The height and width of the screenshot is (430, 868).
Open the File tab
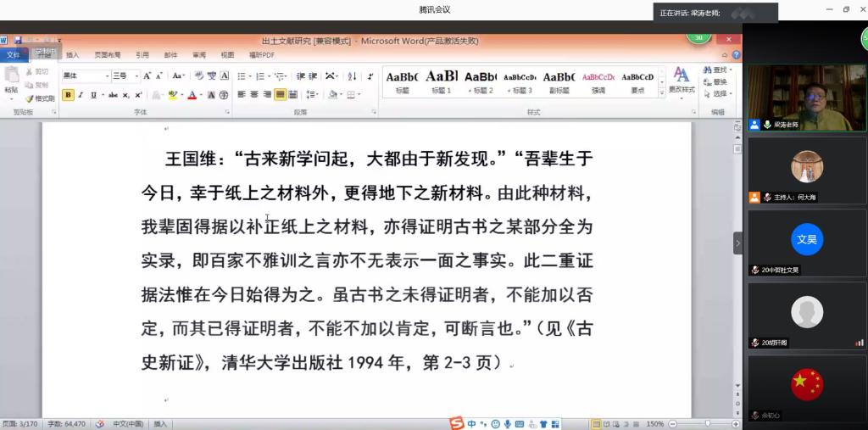point(14,55)
